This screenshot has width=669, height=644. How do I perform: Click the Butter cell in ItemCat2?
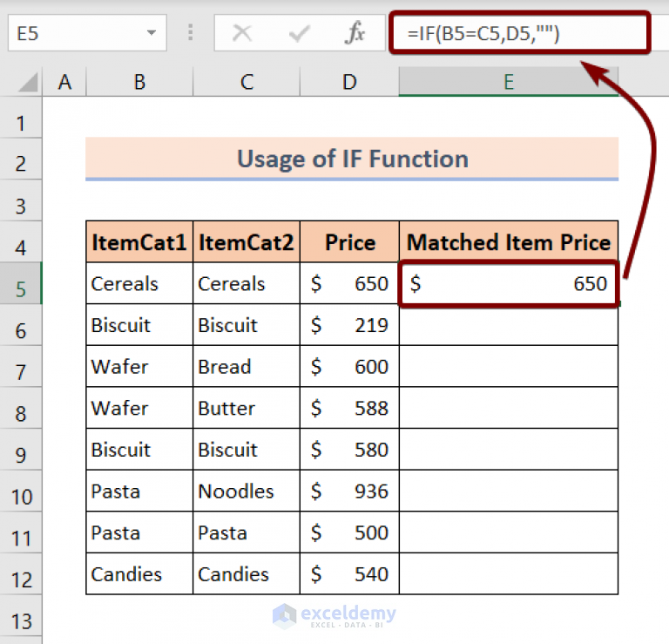(247, 408)
